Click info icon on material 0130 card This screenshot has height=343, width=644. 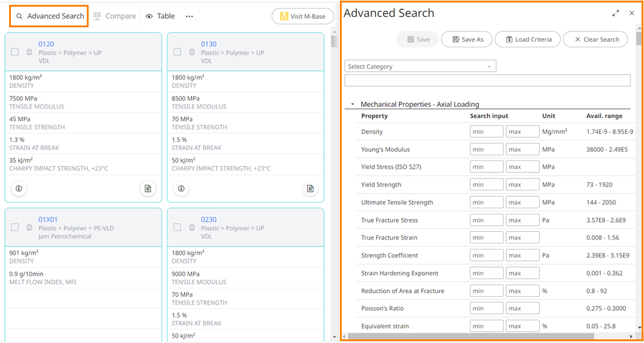181,189
